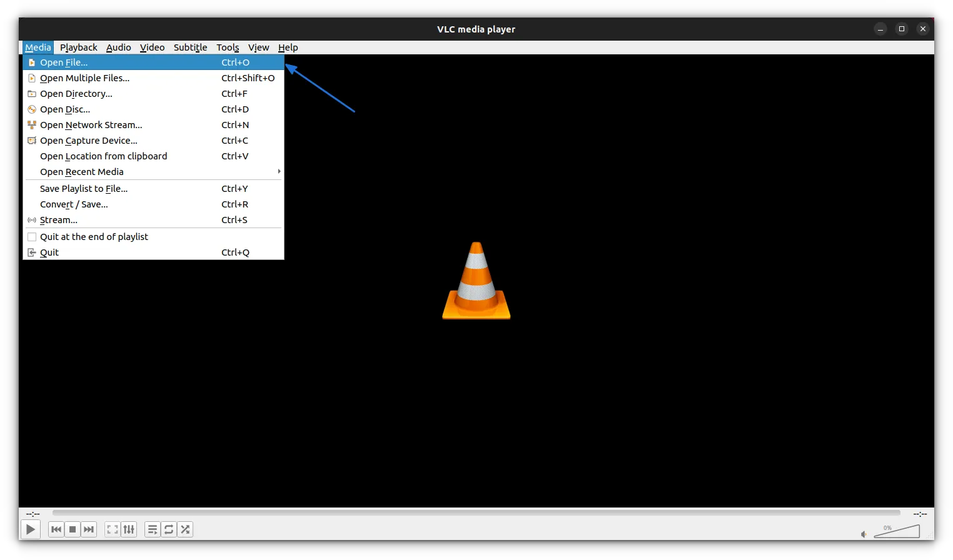Image resolution: width=953 pixels, height=560 pixels.
Task: Select Stream from the Media menu
Action: pos(58,219)
